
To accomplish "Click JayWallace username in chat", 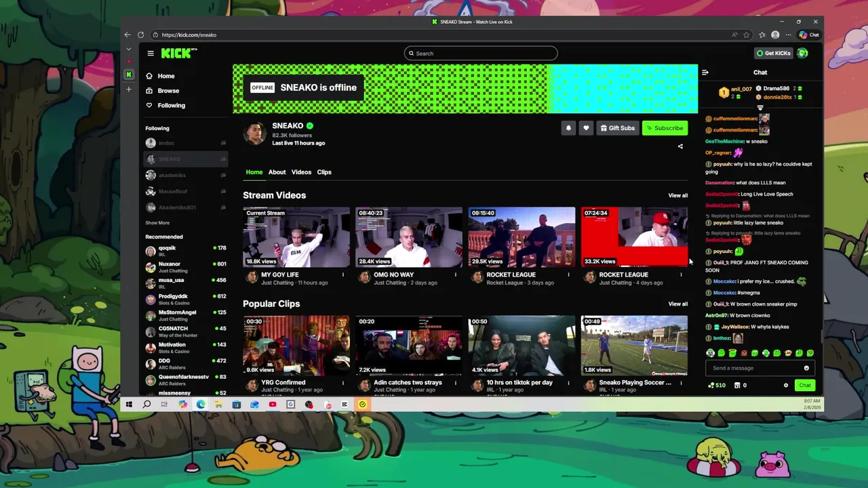I will (735, 327).
